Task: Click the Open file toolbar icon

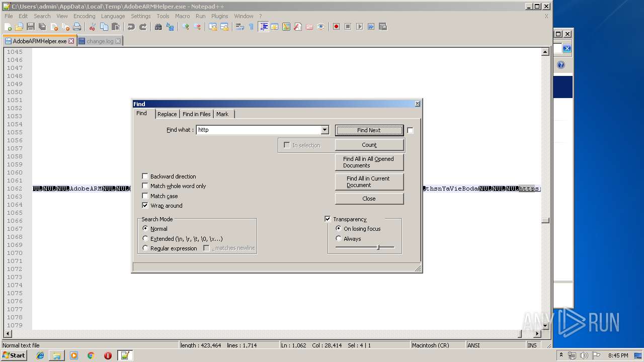Action: [19, 27]
